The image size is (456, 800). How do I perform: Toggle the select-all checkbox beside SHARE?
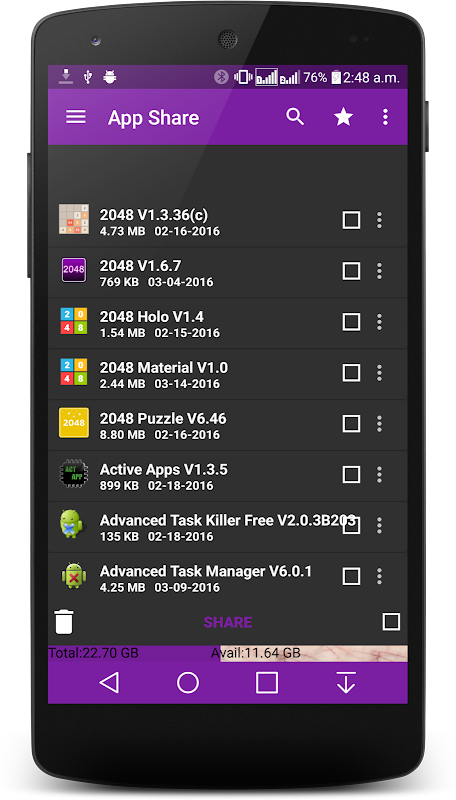tap(391, 621)
